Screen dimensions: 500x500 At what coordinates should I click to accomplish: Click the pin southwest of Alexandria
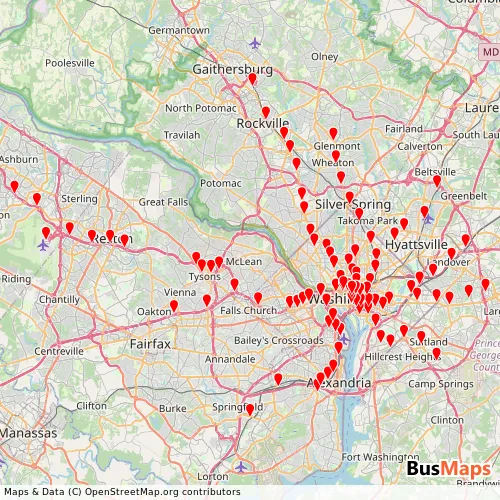(278, 379)
